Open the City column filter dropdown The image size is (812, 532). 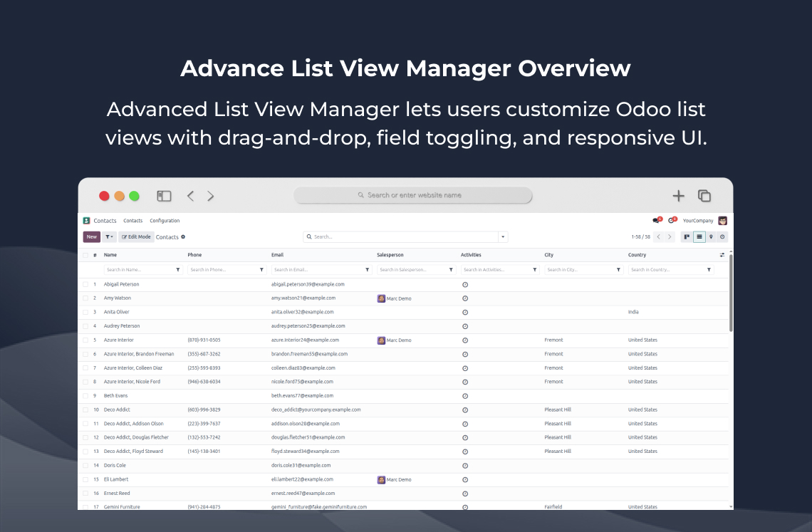coord(618,270)
